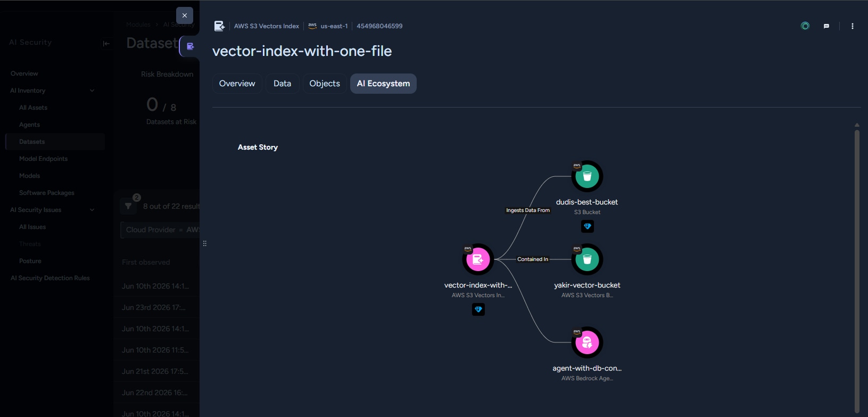The image size is (868, 417).
Task: Click the AWS S3 Vectors Index type label
Action: click(267, 26)
